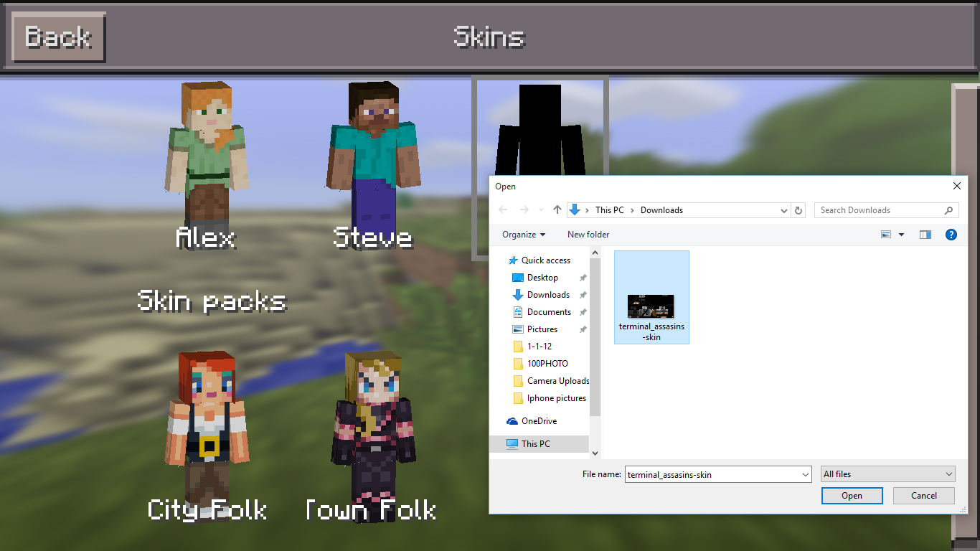Screen dimensions: 980x551
Task: Click This PC in the address path
Action: pyautogui.click(x=610, y=210)
